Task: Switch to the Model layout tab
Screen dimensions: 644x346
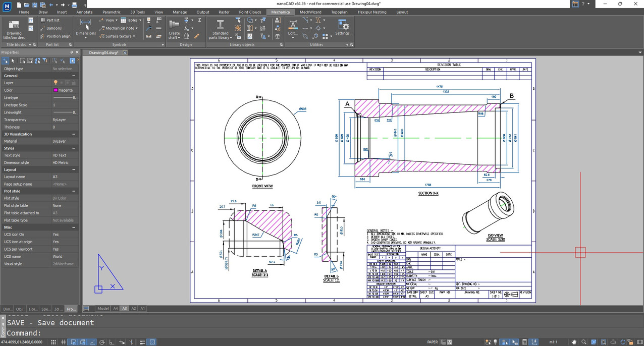Action: [103, 308]
